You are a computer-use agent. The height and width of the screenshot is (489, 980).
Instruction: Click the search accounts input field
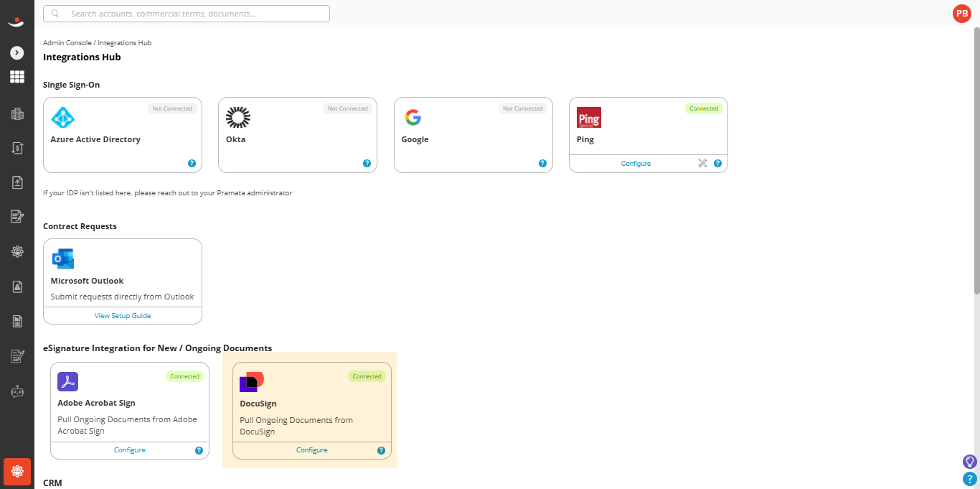(187, 14)
